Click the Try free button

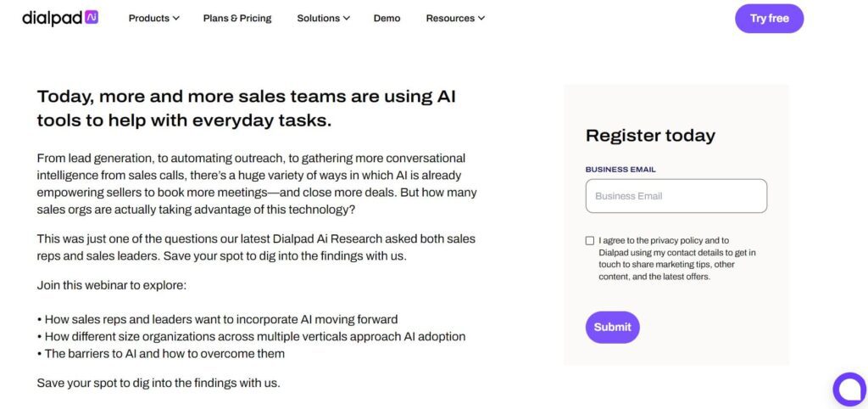pyautogui.click(x=769, y=19)
